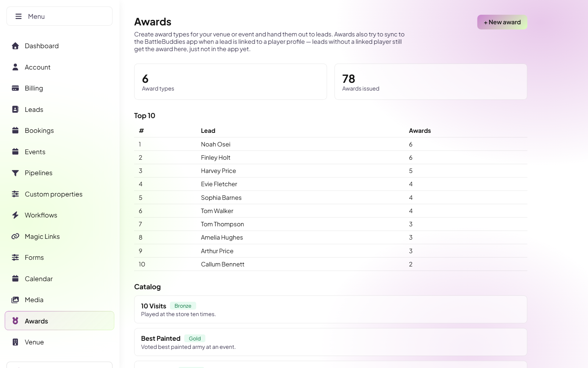588x368 pixels.
Task: Click the Awards medal icon
Action: click(15, 321)
